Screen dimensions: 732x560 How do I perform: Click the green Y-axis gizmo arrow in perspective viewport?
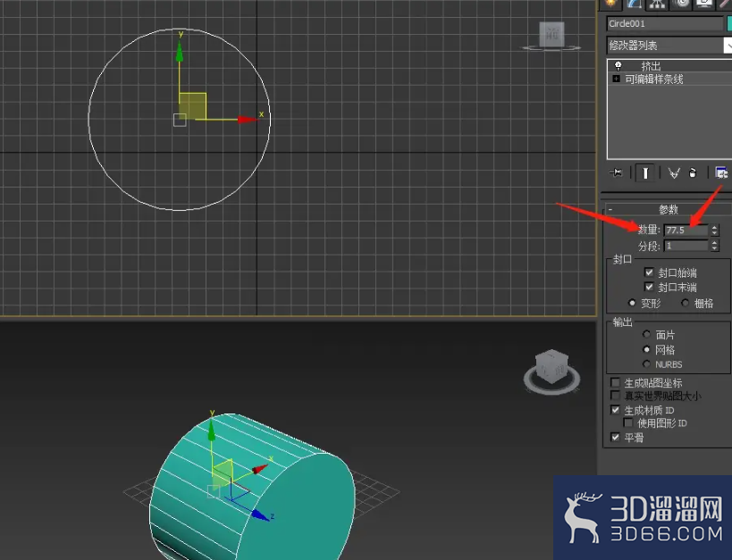tap(212, 430)
